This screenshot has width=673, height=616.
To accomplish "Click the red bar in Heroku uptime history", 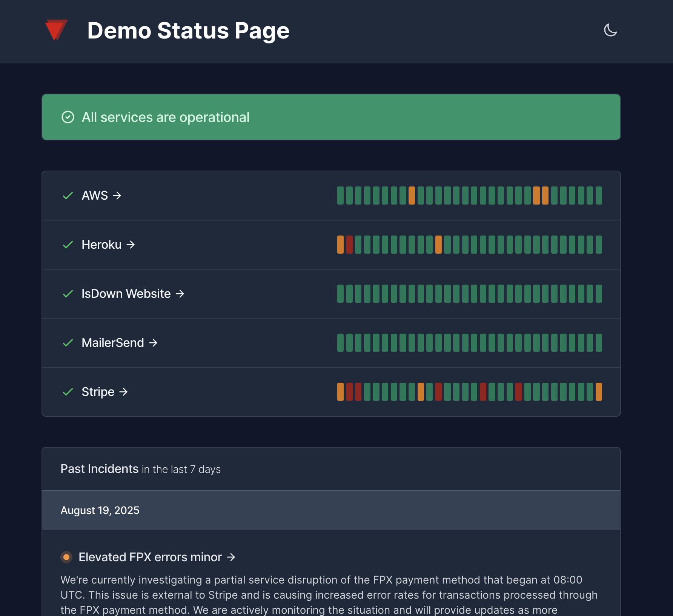I will (x=349, y=245).
